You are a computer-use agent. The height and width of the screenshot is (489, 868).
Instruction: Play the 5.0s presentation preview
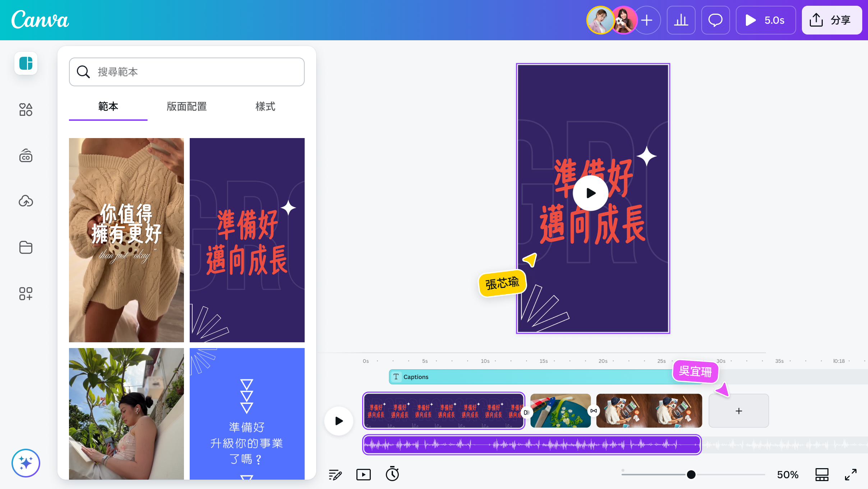pos(766,20)
